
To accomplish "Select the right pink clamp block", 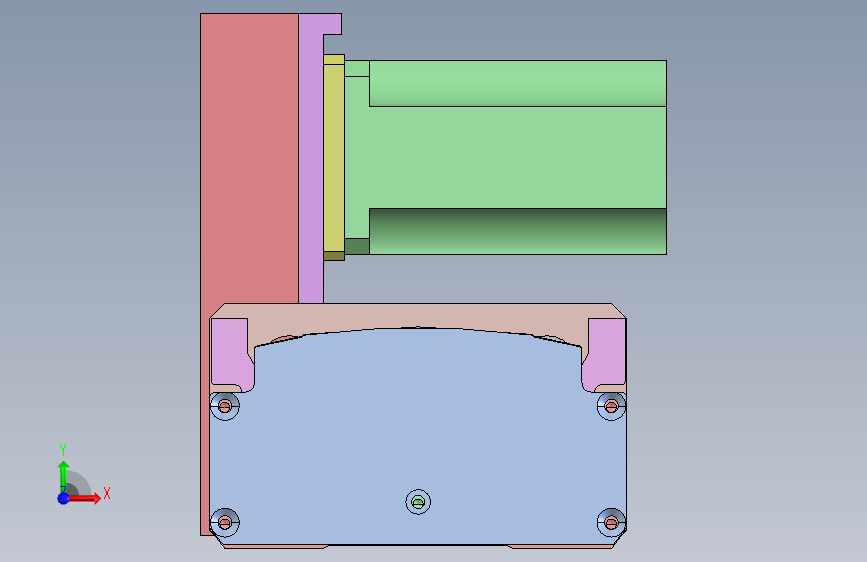I will [605, 354].
